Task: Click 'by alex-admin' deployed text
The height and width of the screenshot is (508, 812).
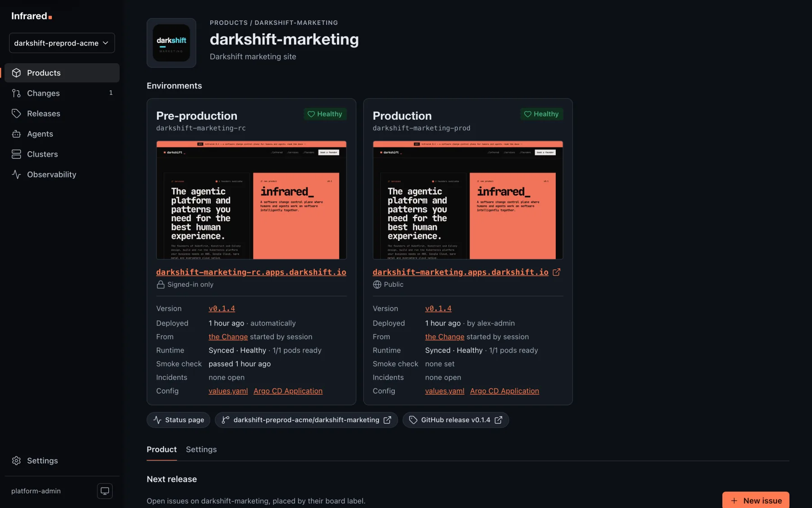Action: [491, 323]
